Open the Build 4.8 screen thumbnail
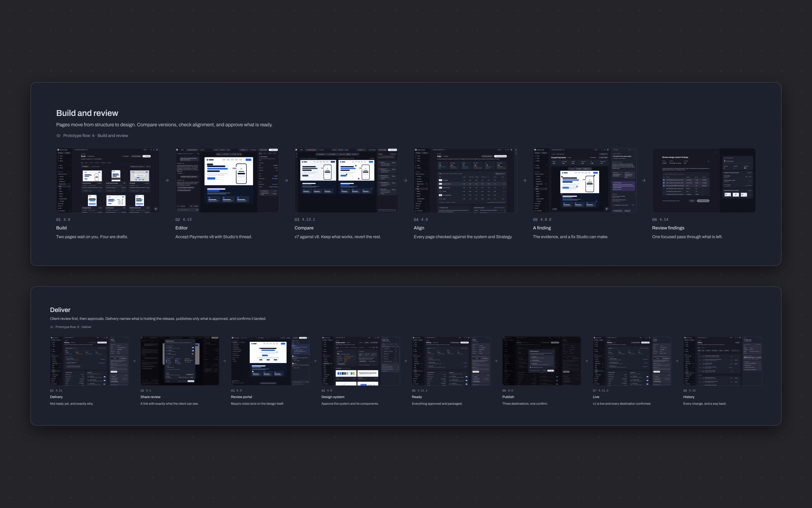 (108, 180)
